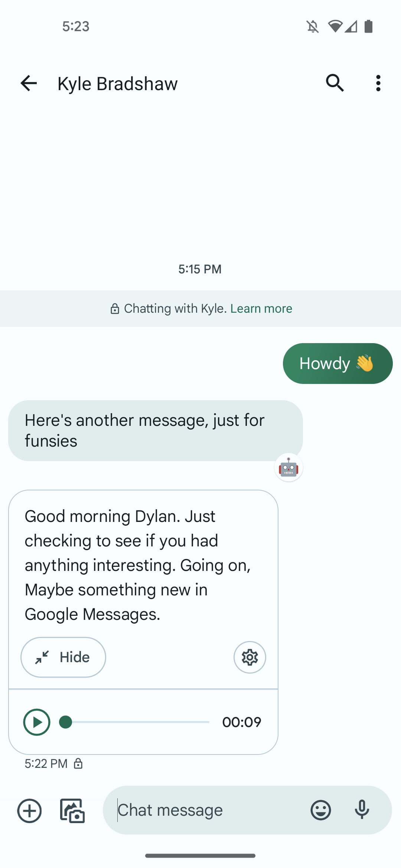Open the emoji picker

pos(320,810)
